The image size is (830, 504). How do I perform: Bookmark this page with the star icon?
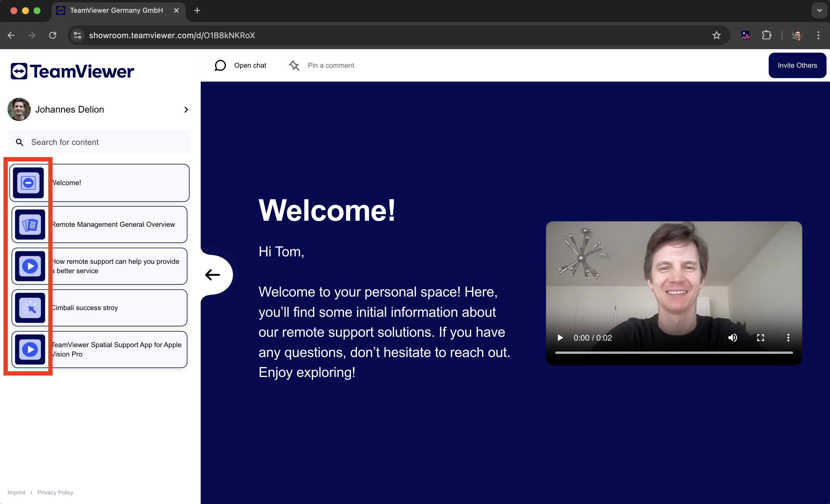[x=716, y=35]
